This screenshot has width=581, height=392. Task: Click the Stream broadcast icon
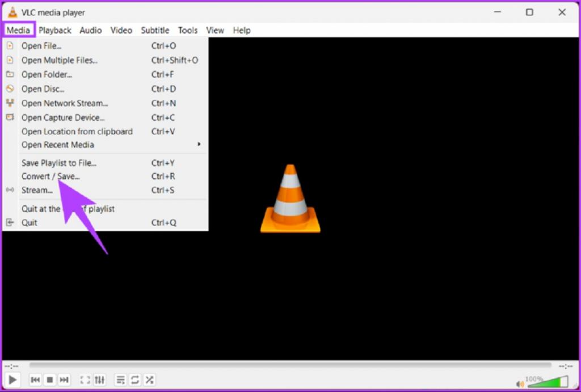pyautogui.click(x=10, y=189)
